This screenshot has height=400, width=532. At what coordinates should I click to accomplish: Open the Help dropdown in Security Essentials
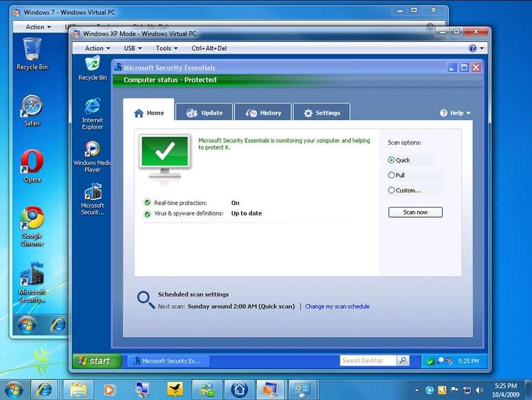(x=455, y=113)
